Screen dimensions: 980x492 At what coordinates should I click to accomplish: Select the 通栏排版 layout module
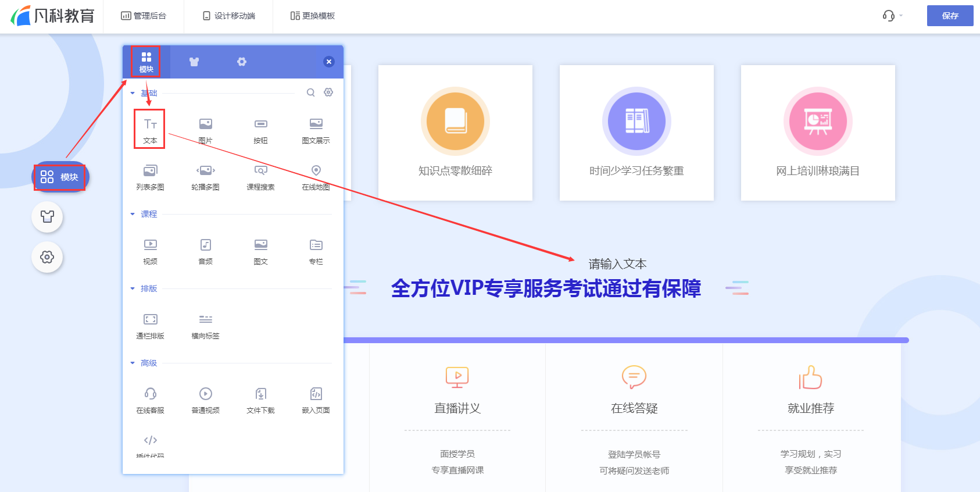point(150,326)
